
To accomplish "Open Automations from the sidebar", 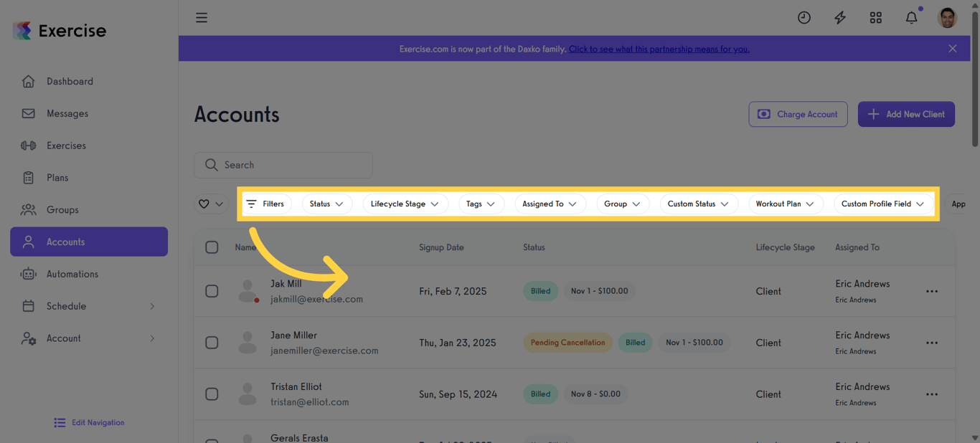I will (x=74, y=274).
